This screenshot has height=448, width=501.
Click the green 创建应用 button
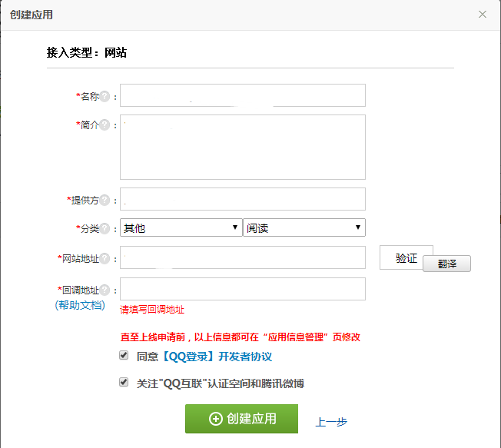point(241,419)
